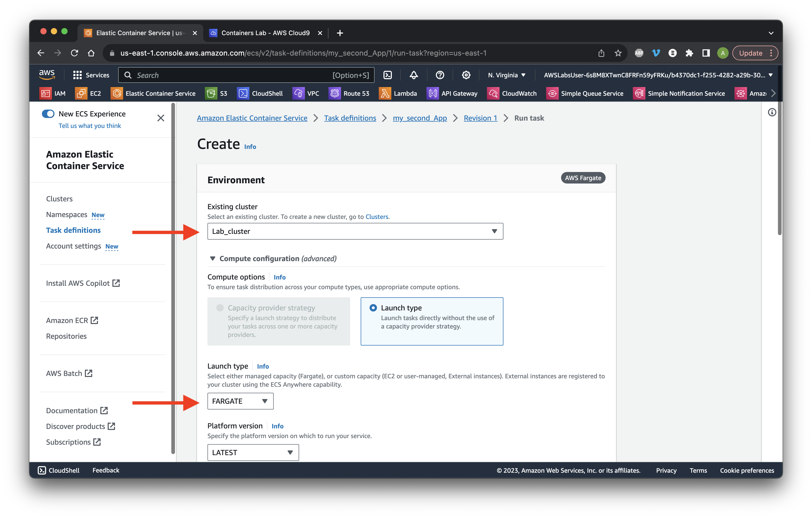
Task: Open the browser tab list chevron
Action: point(771,33)
